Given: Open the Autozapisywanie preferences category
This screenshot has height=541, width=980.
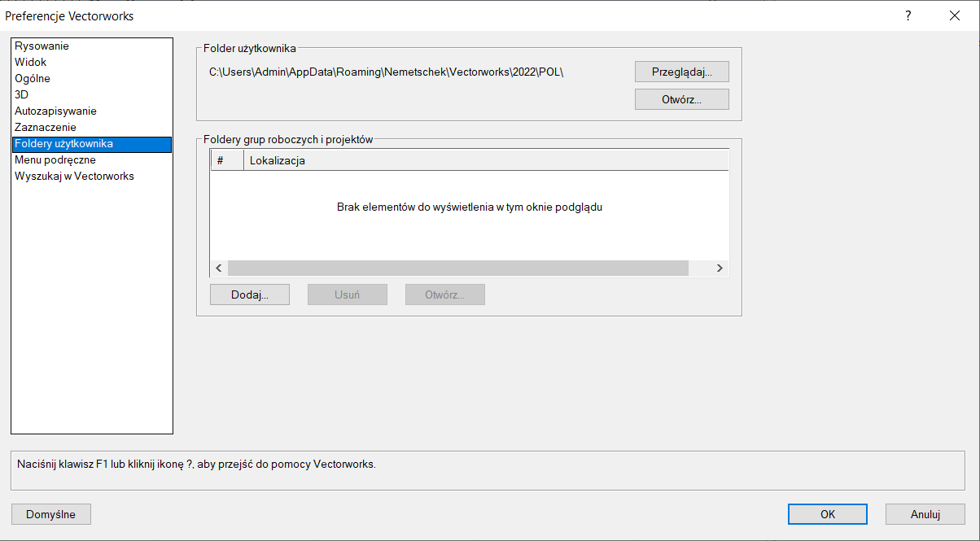Looking at the screenshot, I should coord(92,111).
